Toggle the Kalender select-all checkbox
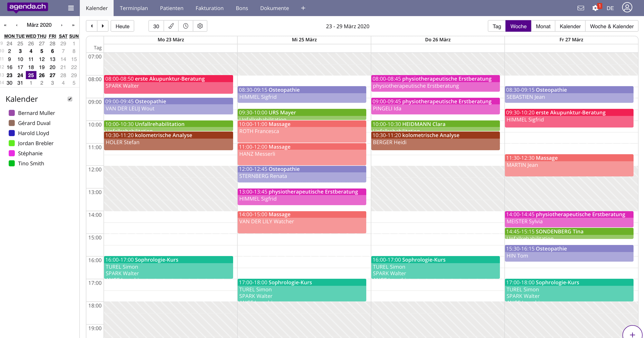 tap(70, 99)
